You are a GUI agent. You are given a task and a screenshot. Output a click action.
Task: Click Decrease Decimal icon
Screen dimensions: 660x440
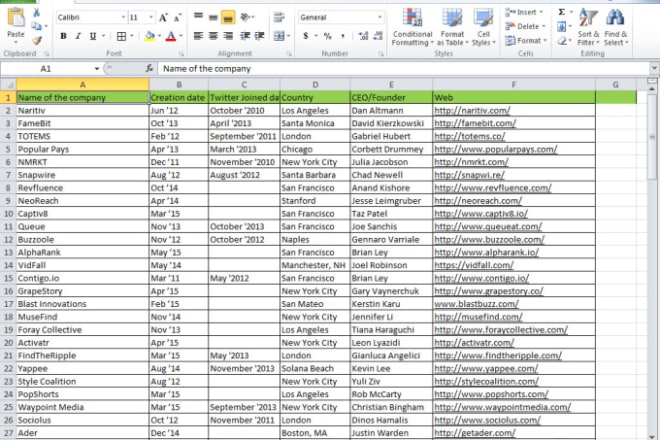378,36
